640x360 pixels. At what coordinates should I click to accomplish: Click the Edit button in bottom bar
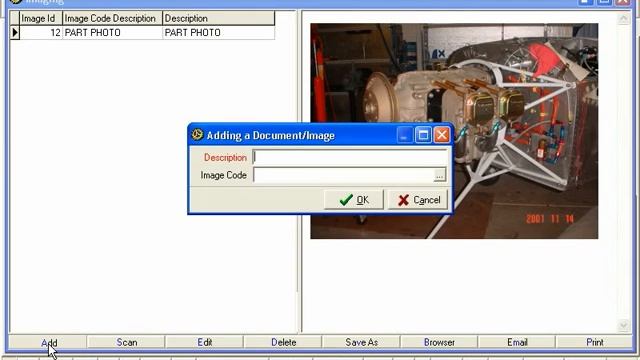(x=204, y=342)
